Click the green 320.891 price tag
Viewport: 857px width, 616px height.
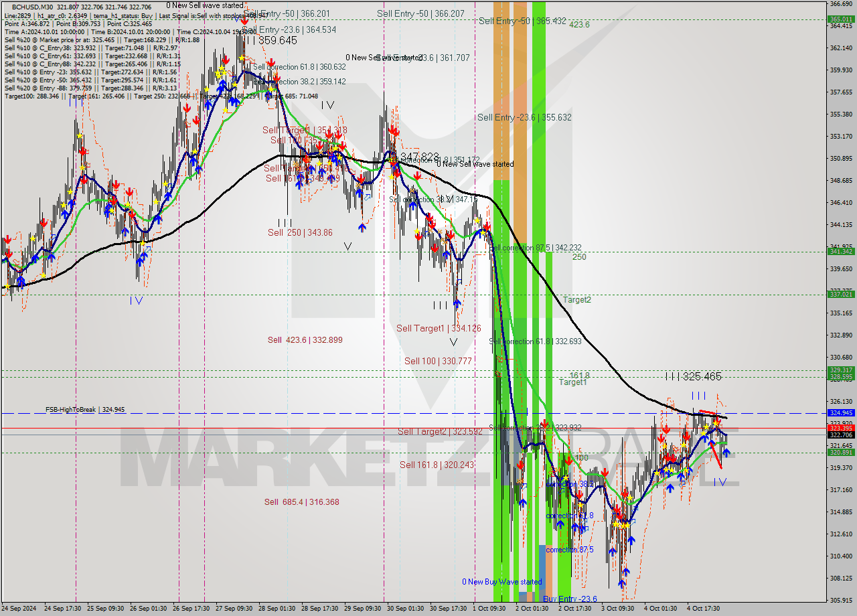coord(841,453)
